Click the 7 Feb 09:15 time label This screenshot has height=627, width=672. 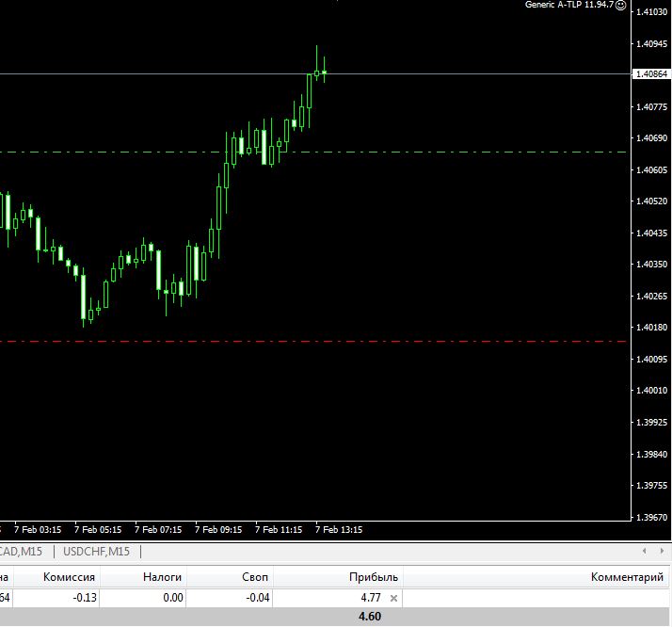[218, 530]
